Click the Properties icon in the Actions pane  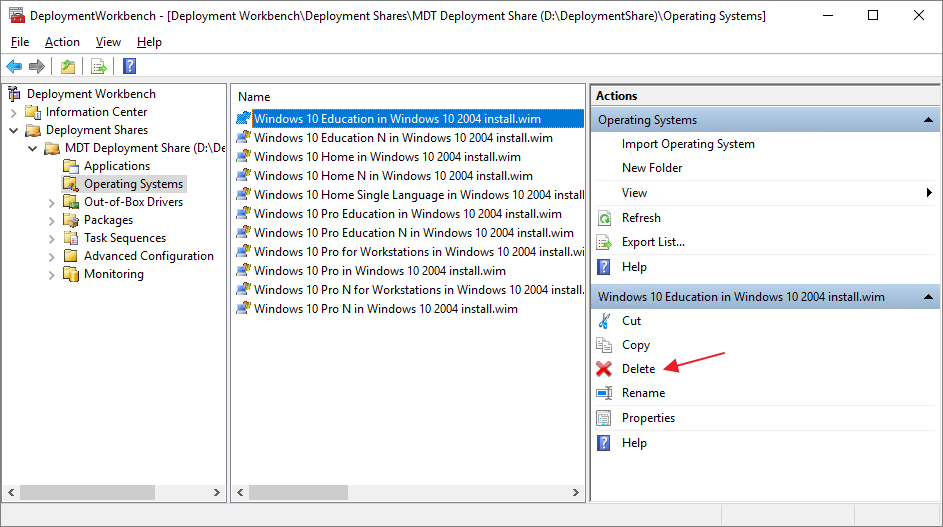click(x=604, y=418)
